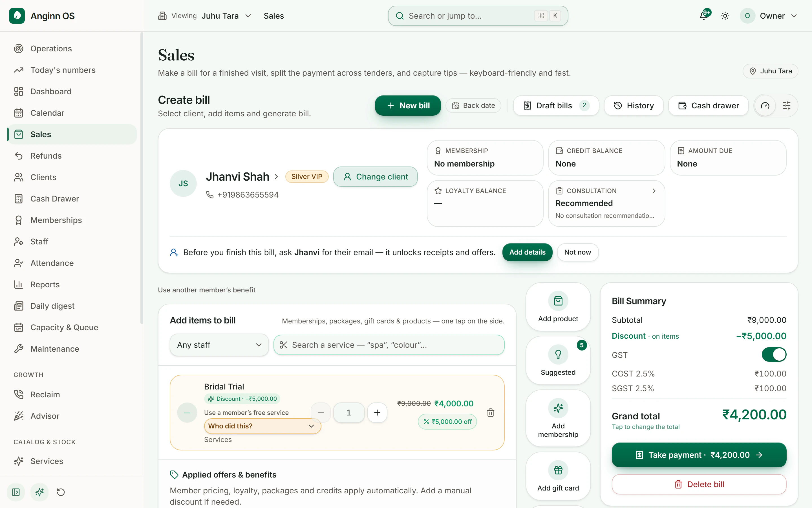
Task: Click the Delete bill button
Action: point(699,484)
